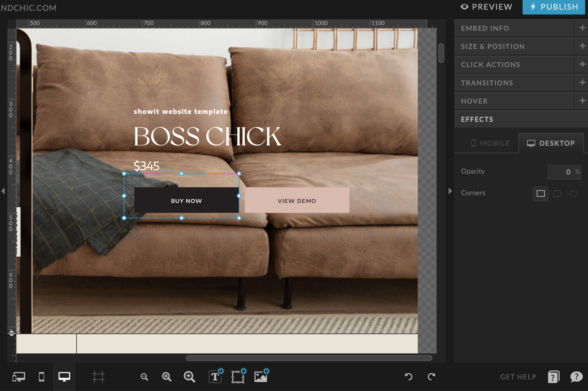Publish the website
This screenshot has height=391, width=588.
(x=553, y=7)
